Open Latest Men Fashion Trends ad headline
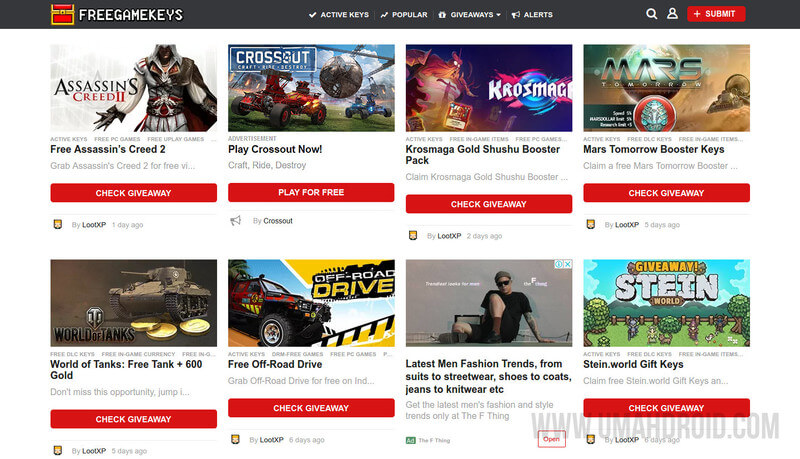Viewport: 800px width, 459px height. pyautogui.click(x=488, y=376)
